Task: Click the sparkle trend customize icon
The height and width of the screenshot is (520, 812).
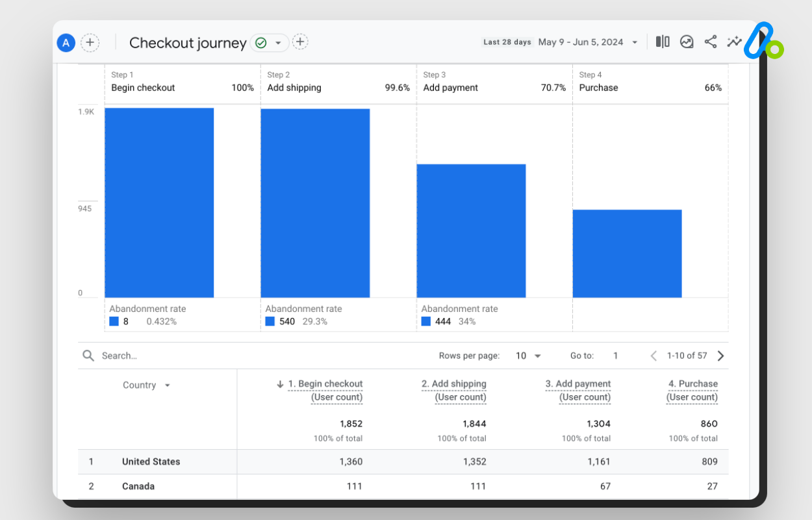Action: tap(734, 42)
